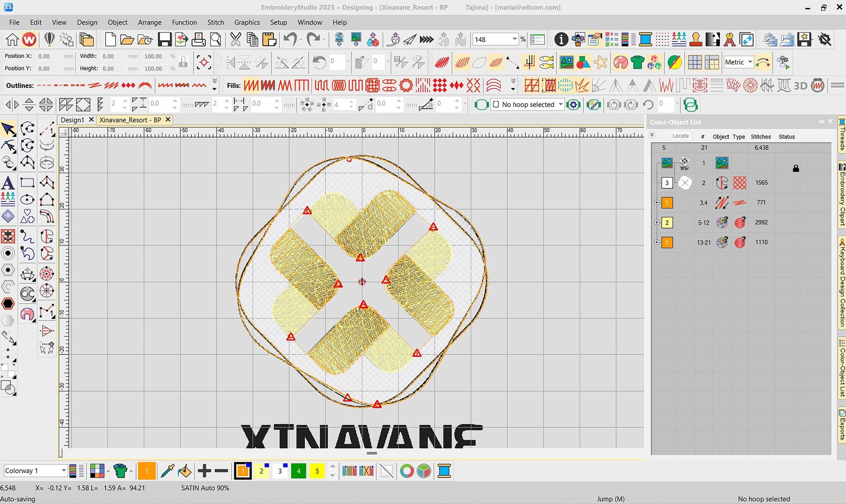846x504 pixels.
Task: Click the Print design icon
Action: (198, 39)
